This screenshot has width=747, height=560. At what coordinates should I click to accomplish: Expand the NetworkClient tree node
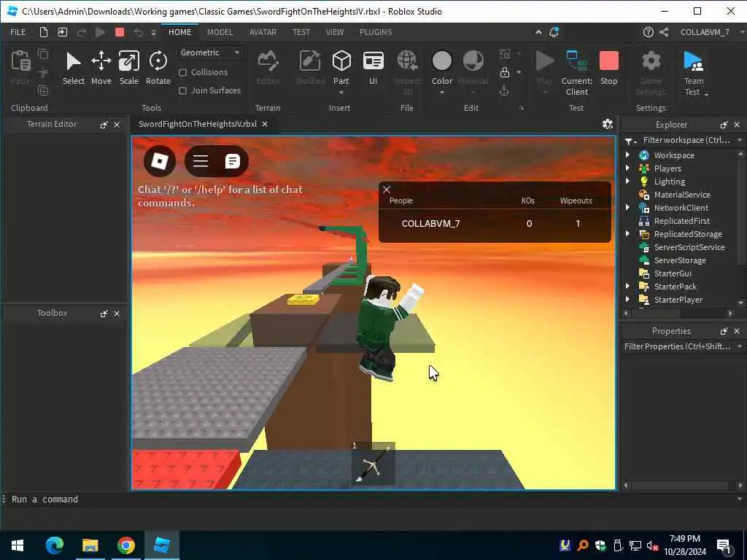[628, 207]
